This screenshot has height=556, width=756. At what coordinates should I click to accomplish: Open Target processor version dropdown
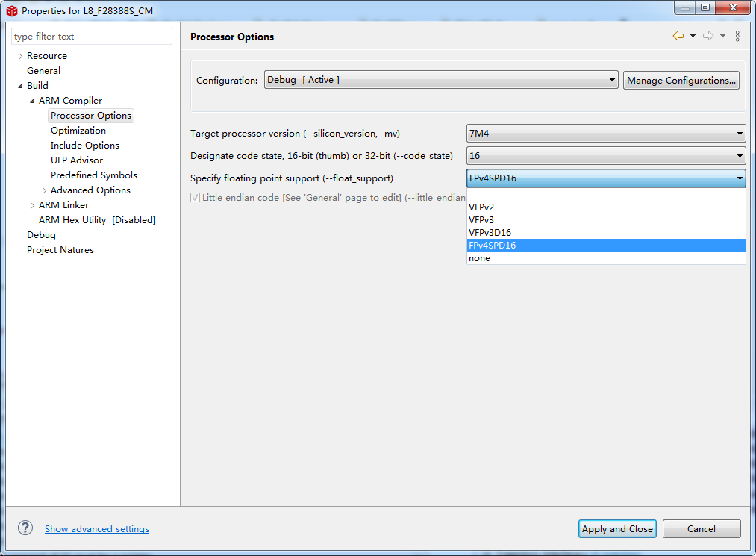click(x=605, y=134)
